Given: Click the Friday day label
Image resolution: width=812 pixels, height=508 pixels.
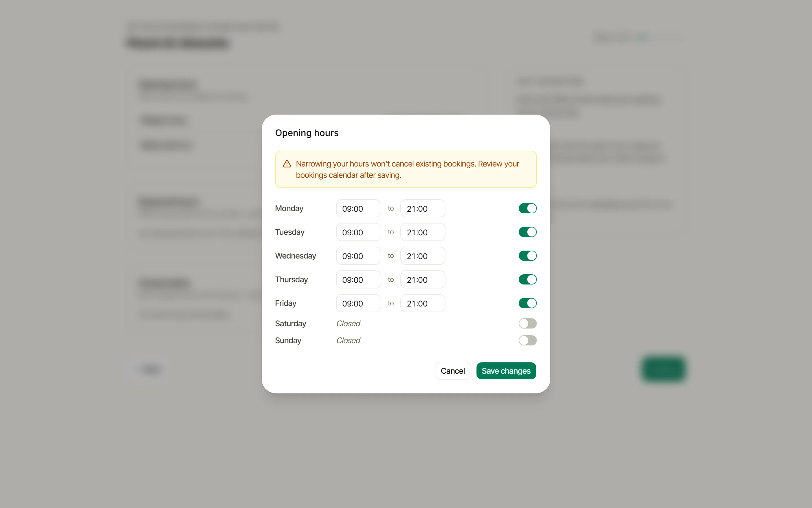Looking at the screenshot, I should (x=286, y=303).
